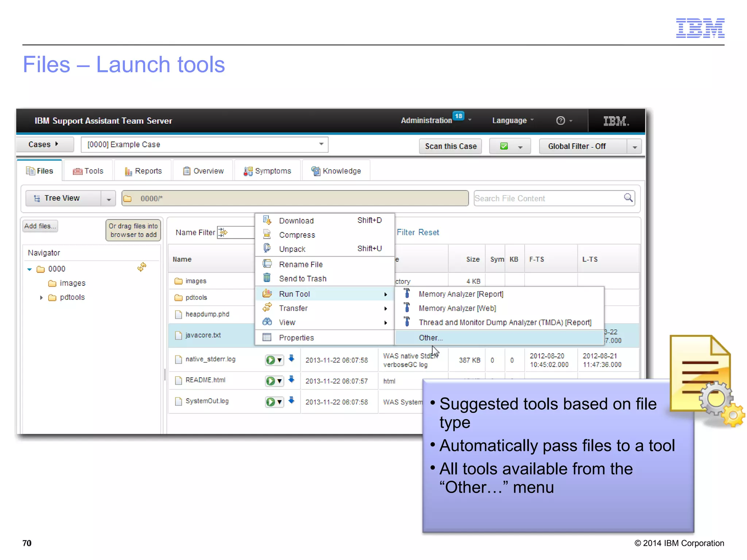
Task: Click the TMDA [Report] tool icon
Action: click(x=407, y=322)
